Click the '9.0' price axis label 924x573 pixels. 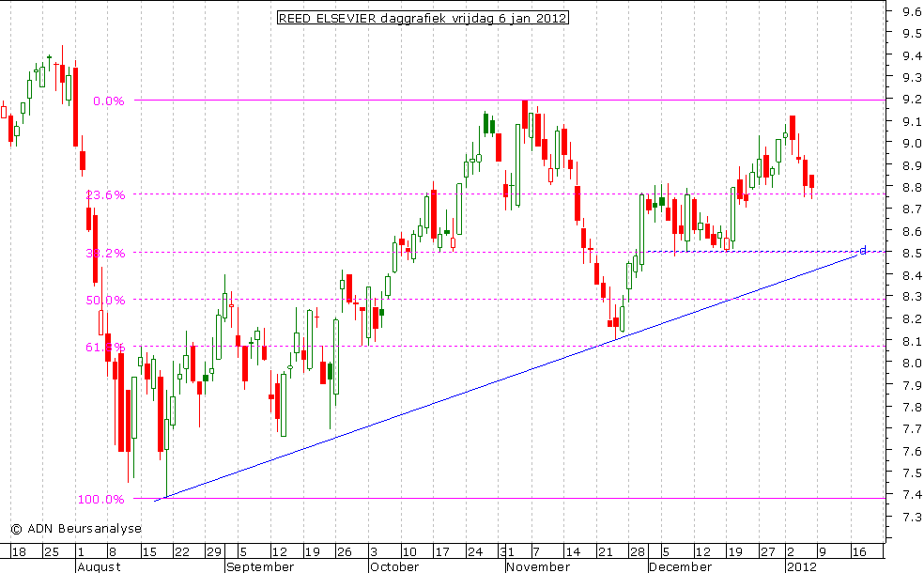coord(912,143)
